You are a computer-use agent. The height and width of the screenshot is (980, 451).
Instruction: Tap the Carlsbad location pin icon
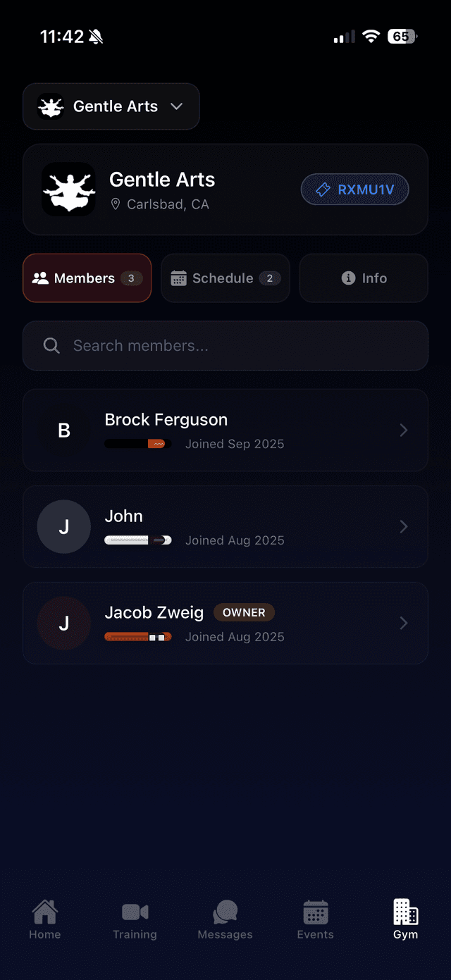click(x=116, y=204)
